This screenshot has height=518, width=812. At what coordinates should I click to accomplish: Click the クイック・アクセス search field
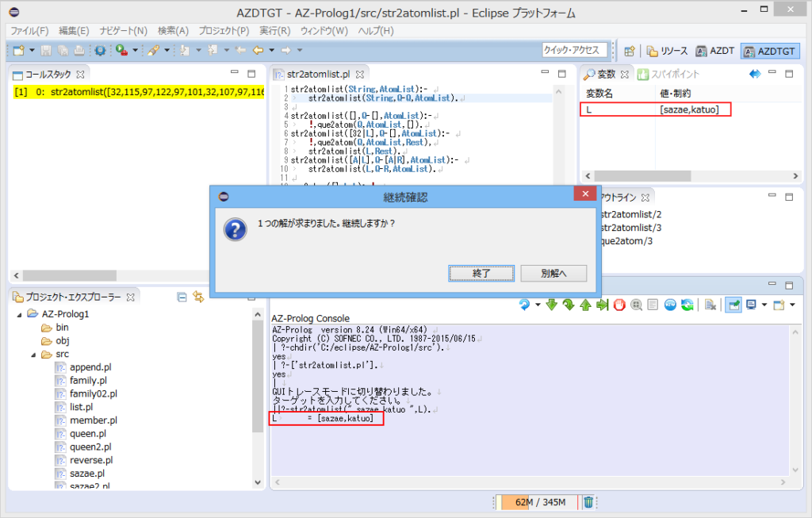tap(574, 50)
